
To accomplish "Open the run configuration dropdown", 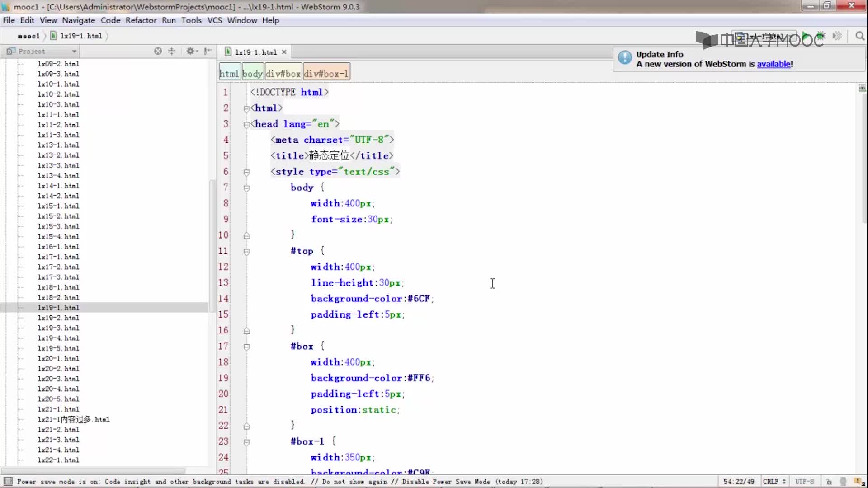I will pos(763,36).
